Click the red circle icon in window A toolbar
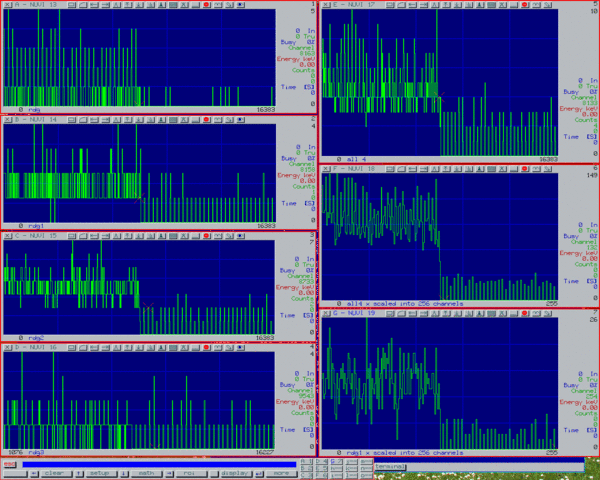This screenshot has height=480, width=600. [x=207, y=5]
